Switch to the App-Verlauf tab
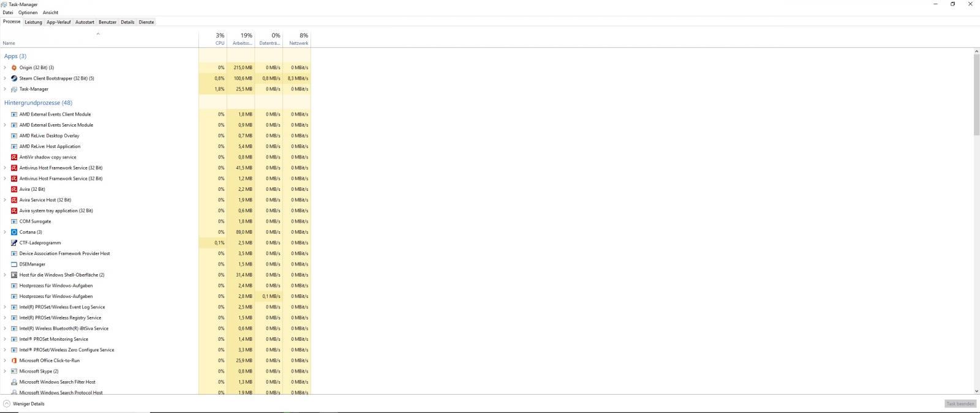Screen dimensions: 980x413 point(59,22)
